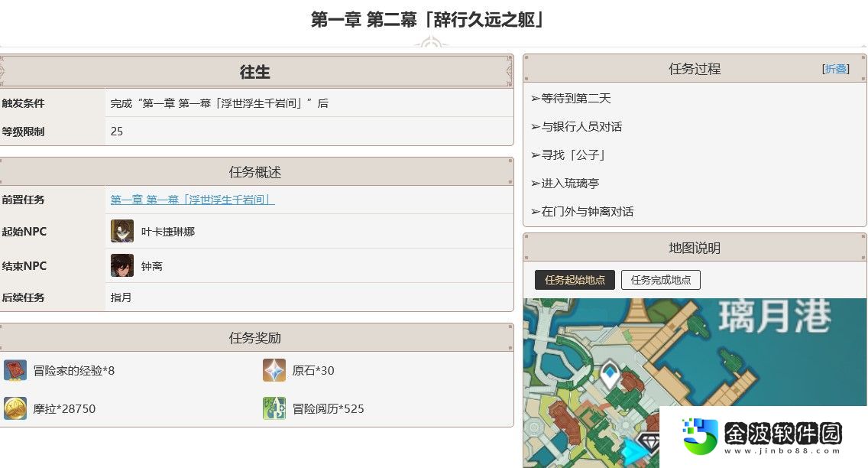
Task: Click Zhongli's NPC avatar icon
Action: pyautogui.click(x=121, y=265)
